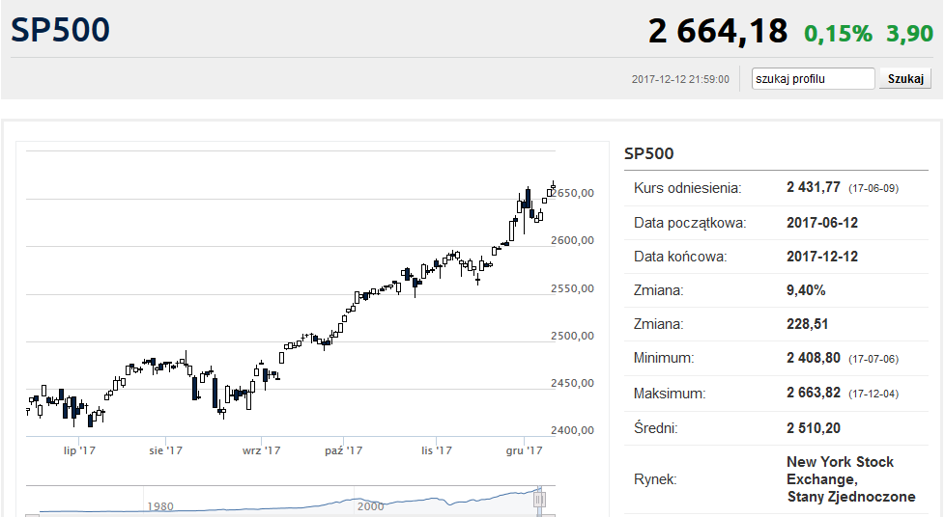Click the "lis '17" axis label
This screenshot has height=517, width=945.
click(437, 451)
